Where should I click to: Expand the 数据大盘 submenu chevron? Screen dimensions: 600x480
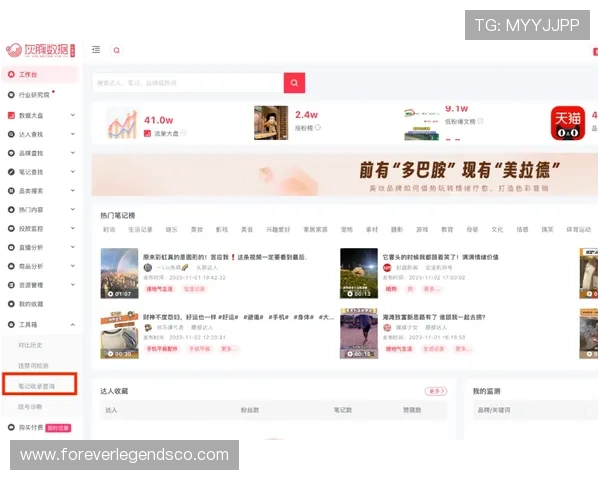point(73,115)
